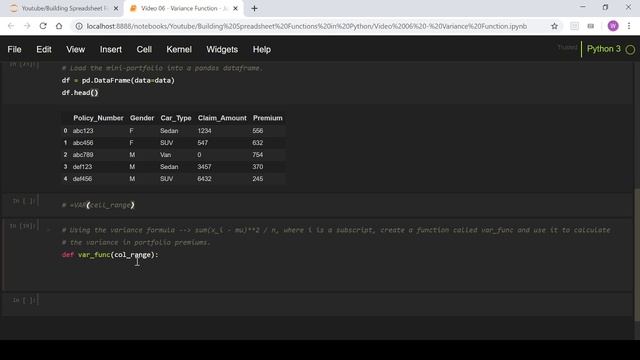
Task: Open the Help menu
Action: point(262,49)
